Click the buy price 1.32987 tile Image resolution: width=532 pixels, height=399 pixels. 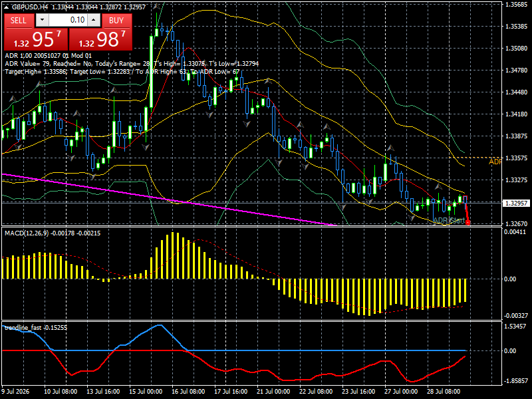coord(100,39)
